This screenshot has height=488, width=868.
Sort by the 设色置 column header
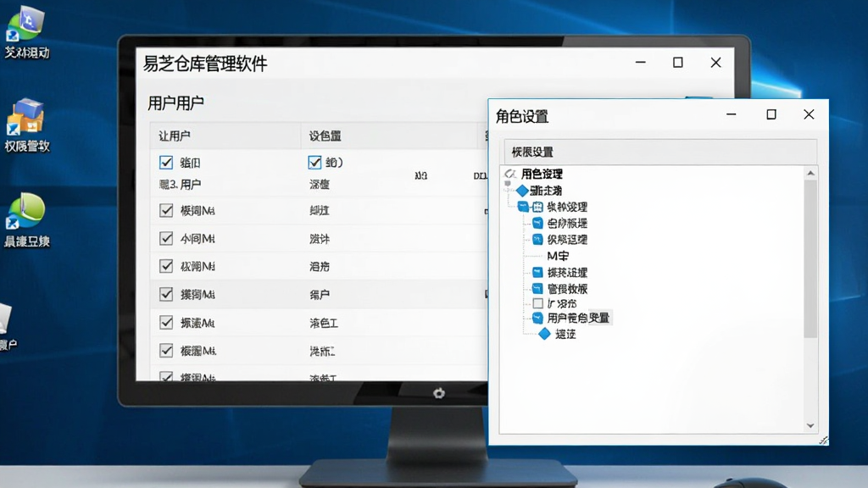(389, 136)
